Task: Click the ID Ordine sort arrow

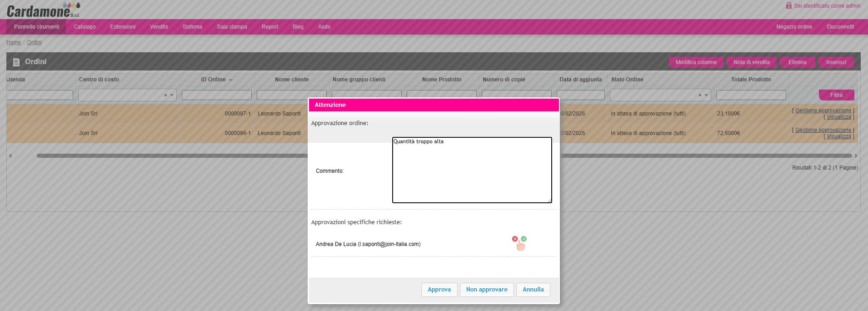Action: click(230, 80)
